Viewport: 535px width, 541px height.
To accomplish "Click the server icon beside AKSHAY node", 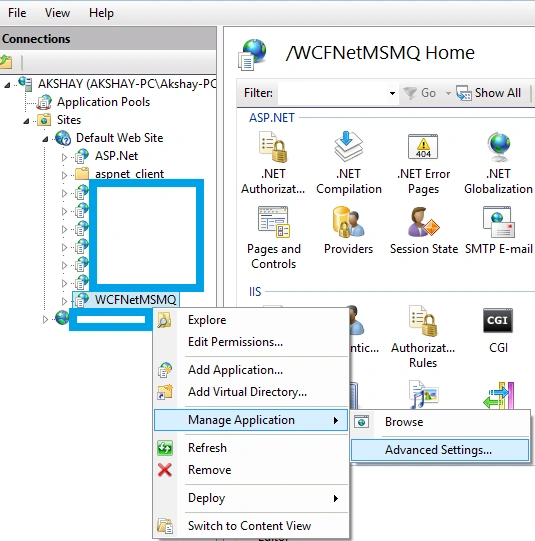I will click(26, 83).
